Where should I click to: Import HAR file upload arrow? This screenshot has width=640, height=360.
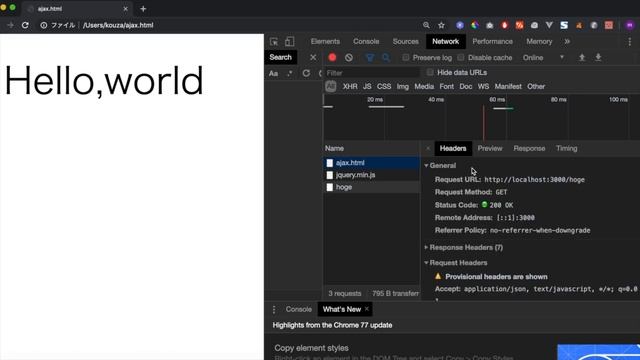(582, 58)
